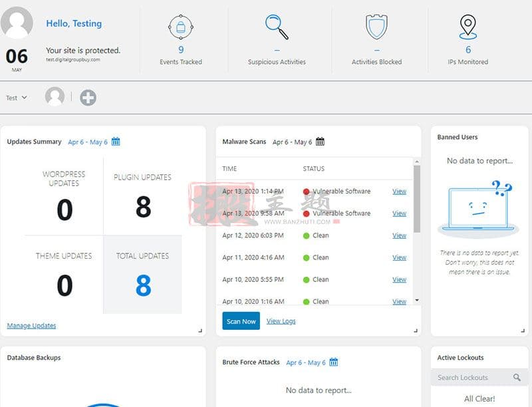This screenshot has height=407, width=532.
Task: View the Apr 13, 2020 1:14 PM scan
Action: (400, 192)
